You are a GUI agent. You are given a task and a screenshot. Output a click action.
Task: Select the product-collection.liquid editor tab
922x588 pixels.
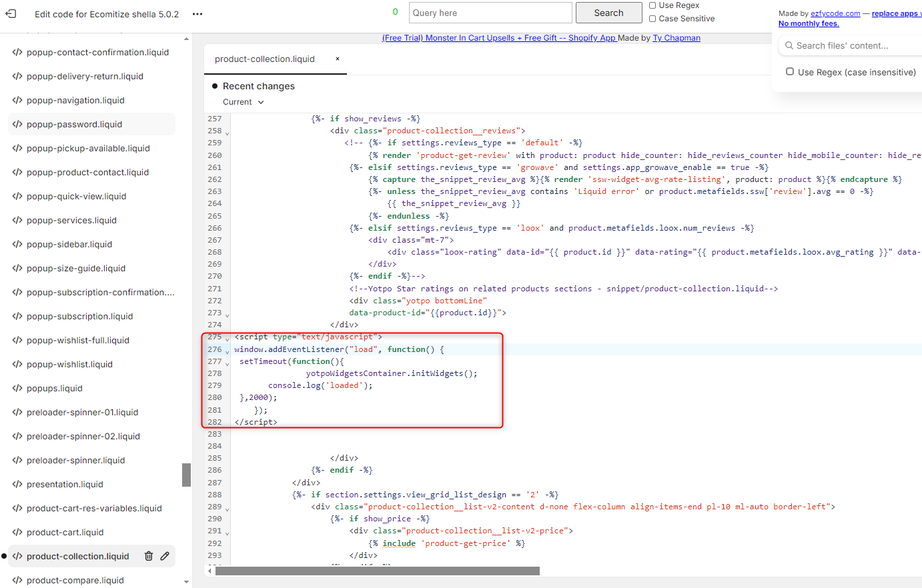click(265, 59)
